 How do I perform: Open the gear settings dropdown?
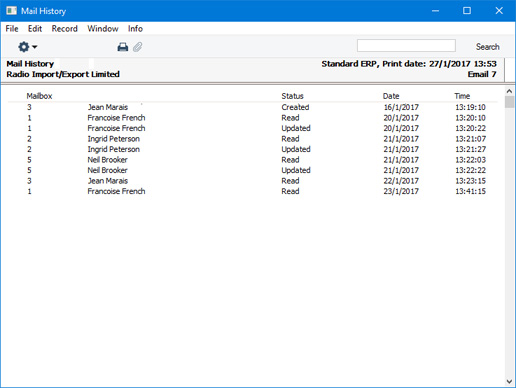tap(27, 47)
